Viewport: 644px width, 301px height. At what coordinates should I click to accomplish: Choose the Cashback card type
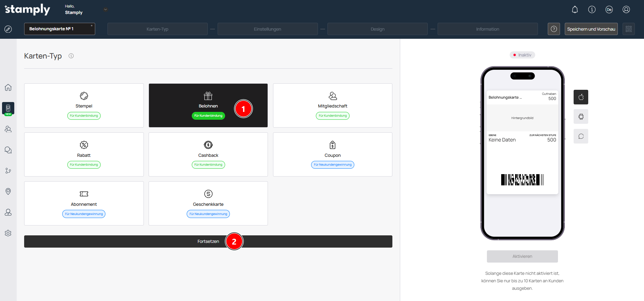coord(208,154)
